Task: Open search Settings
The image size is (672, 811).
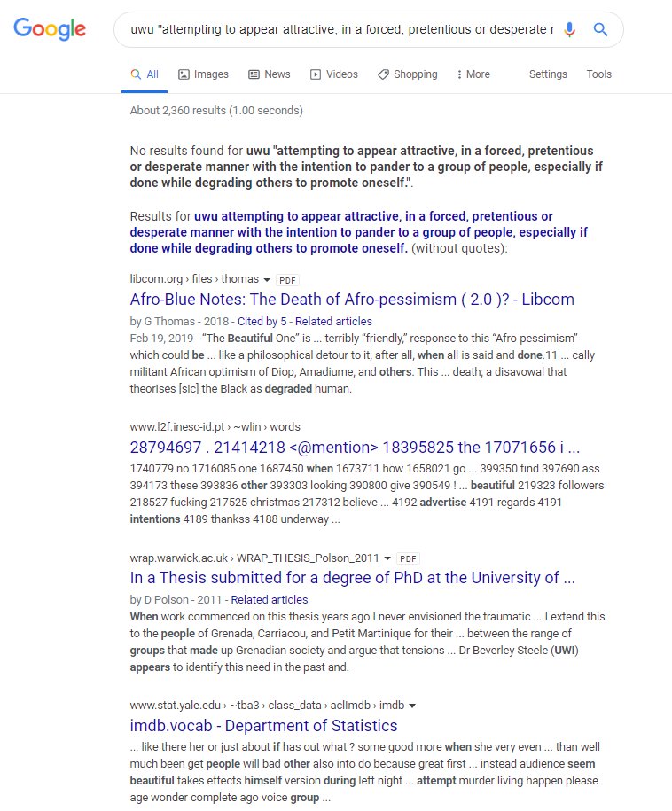Action: [x=548, y=74]
